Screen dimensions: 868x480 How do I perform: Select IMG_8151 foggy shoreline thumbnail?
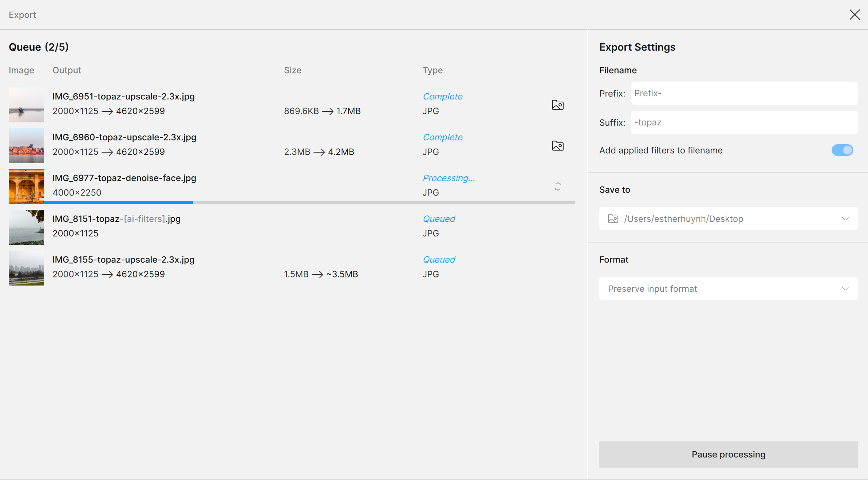point(26,227)
